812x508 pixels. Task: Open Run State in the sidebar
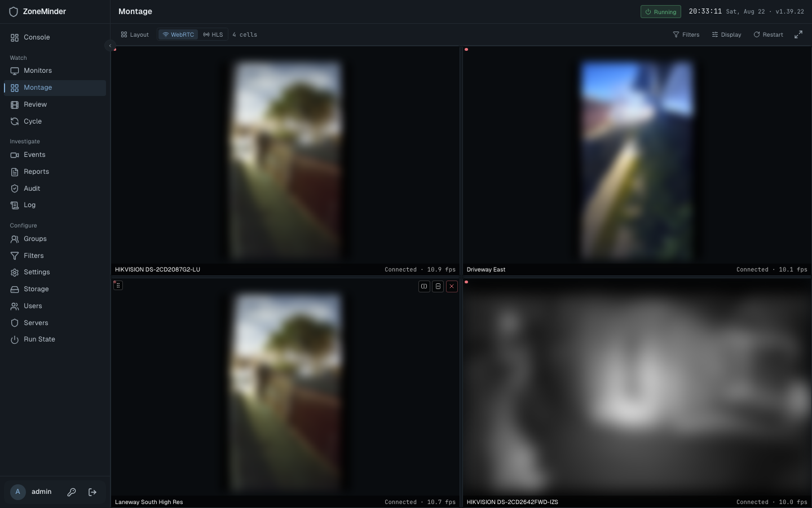click(x=55, y=339)
